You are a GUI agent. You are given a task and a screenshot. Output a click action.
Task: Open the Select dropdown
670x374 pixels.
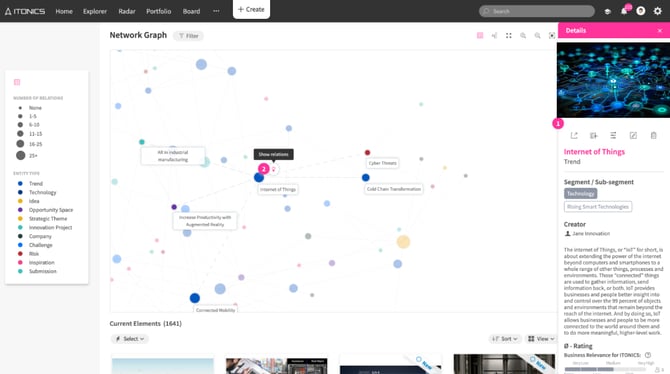[129, 339]
